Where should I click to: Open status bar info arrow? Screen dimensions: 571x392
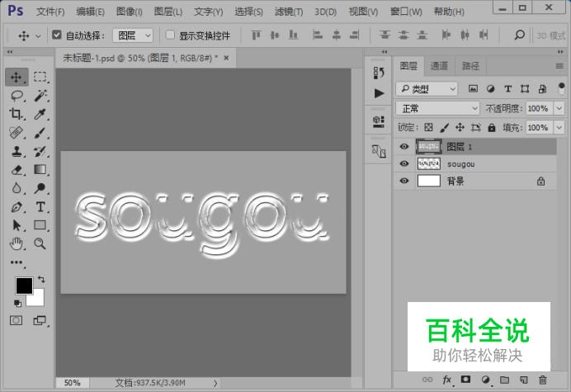pos(215,383)
